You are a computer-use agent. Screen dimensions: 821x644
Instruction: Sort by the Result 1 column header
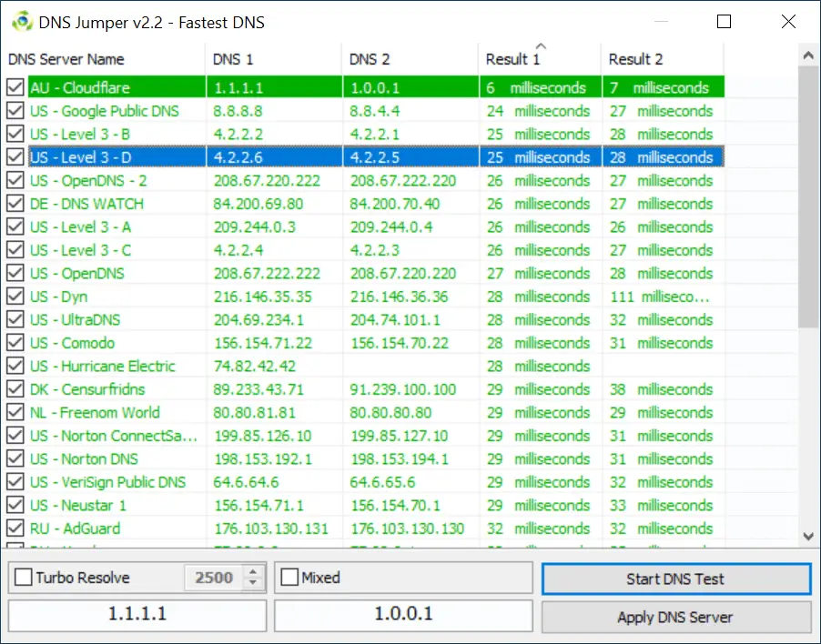coord(540,59)
